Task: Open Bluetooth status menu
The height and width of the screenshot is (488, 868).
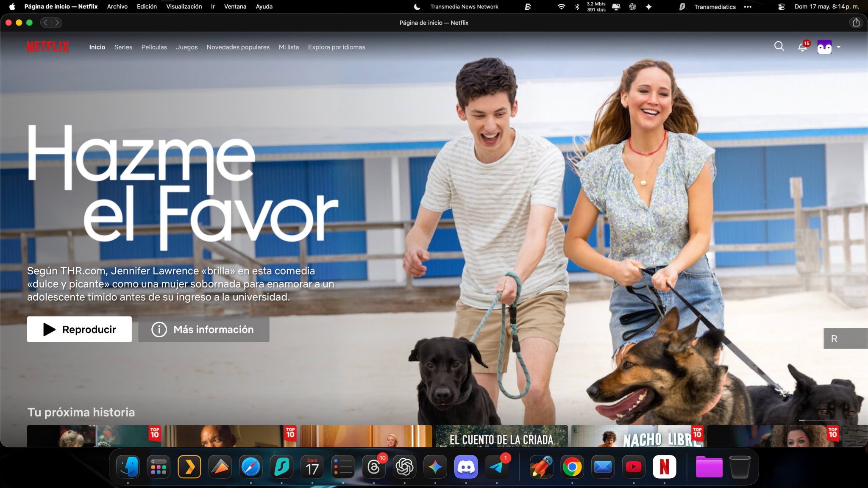Action: tap(577, 6)
